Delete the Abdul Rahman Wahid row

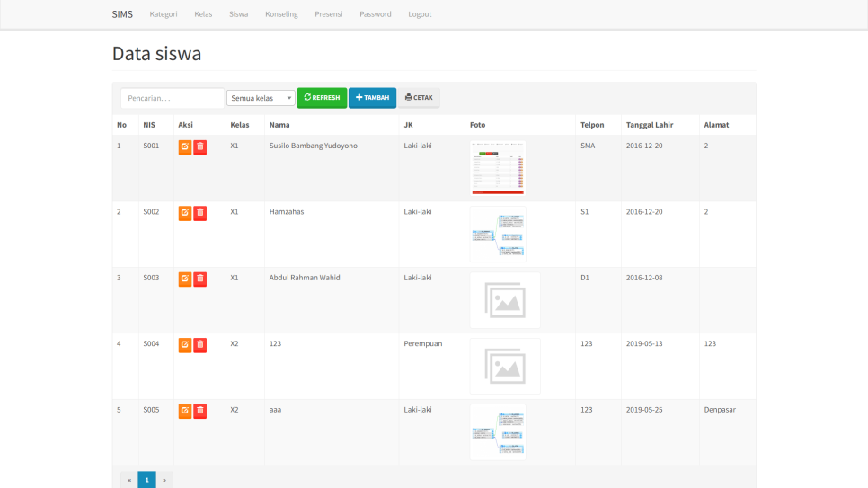[x=200, y=279]
